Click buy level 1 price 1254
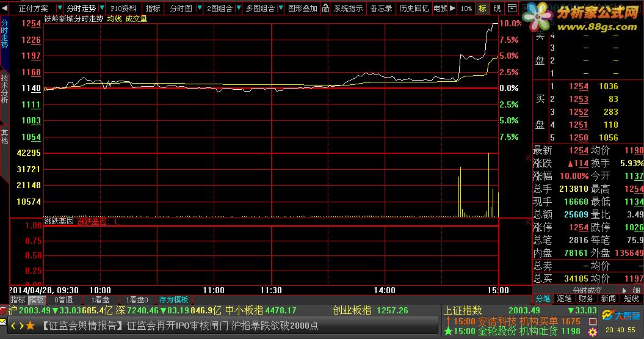This screenshot has width=644, height=339. [578, 86]
